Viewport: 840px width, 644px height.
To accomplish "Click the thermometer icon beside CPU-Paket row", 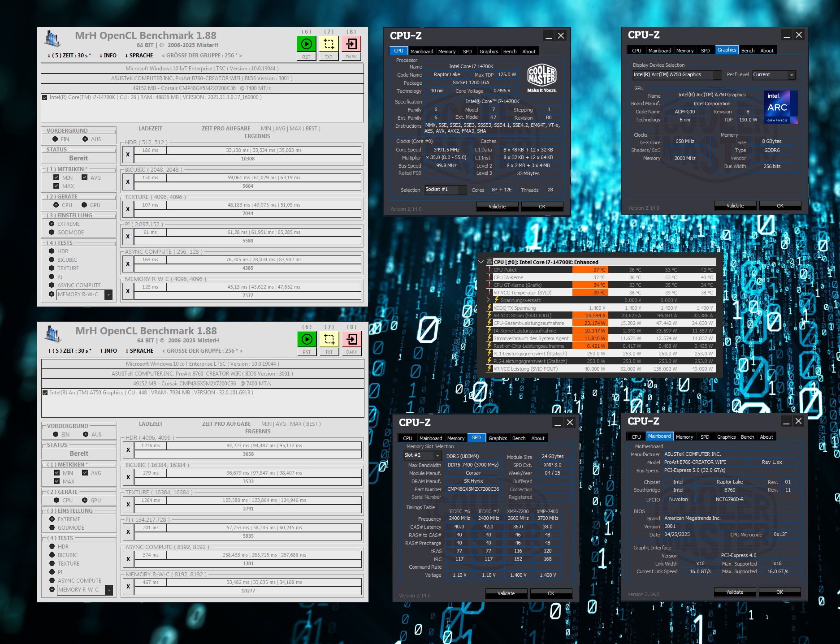I will coord(489,270).
